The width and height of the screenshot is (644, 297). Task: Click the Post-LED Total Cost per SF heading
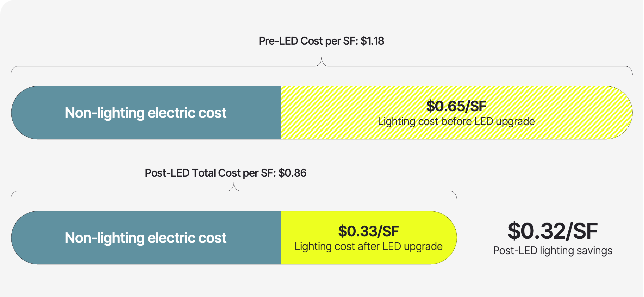pos(225,173)
